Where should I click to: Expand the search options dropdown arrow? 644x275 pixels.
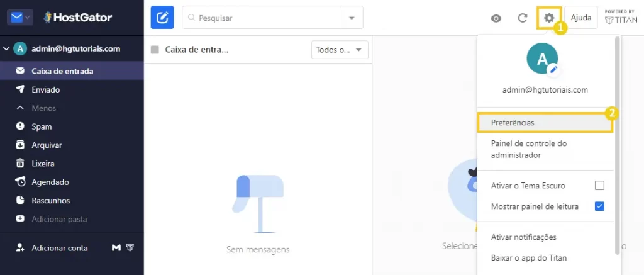[x=352, y=18]
